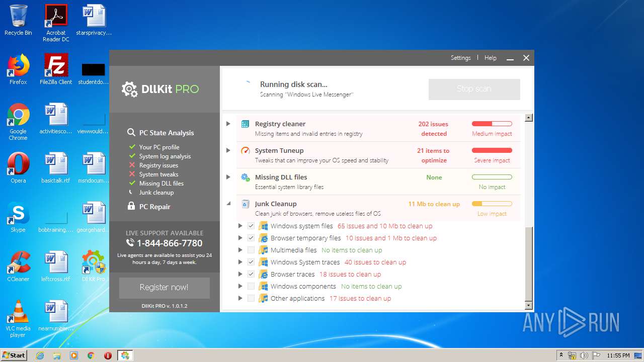Click the Internet Explorer taskbar icon
The image size is (644, 362).
click(x=40, y=355)
